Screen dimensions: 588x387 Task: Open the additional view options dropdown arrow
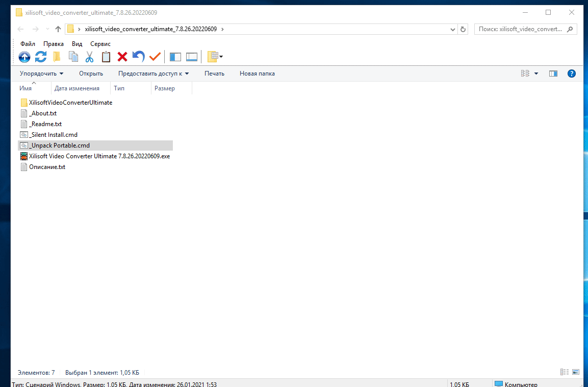coord(536,74)
